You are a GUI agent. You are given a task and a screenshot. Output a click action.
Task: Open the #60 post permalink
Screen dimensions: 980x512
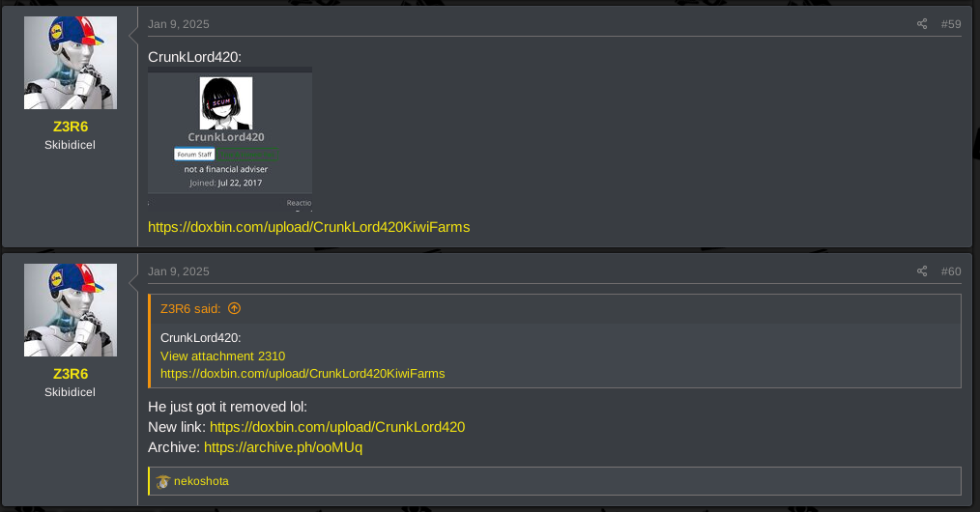coord(951,271)
